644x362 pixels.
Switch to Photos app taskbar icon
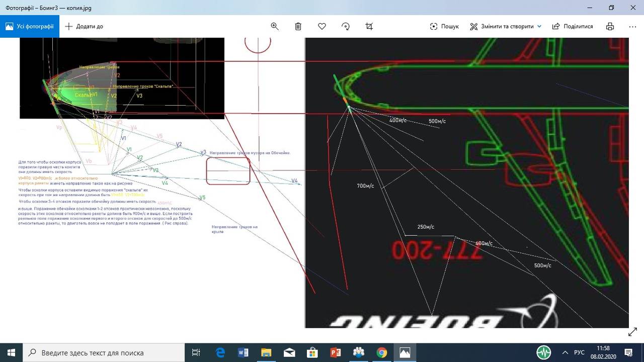(405, 352)
